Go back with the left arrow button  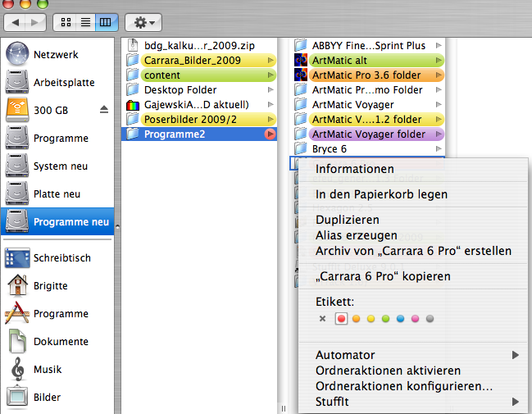point(15,22)
